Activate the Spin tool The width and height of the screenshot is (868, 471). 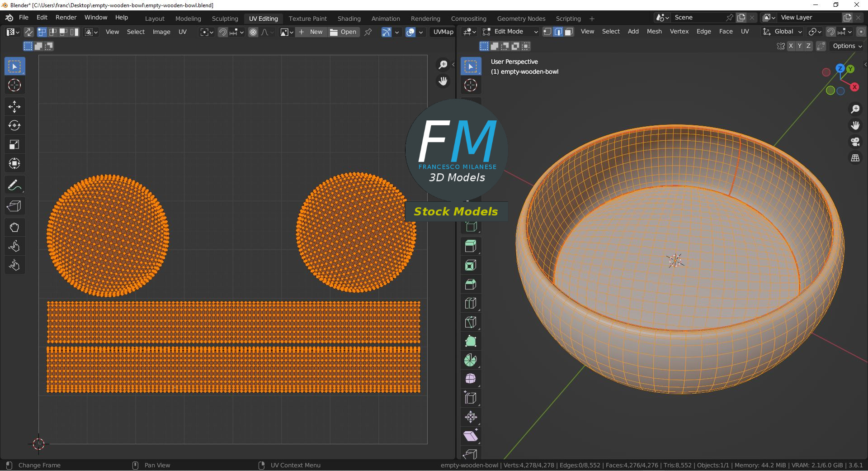coord(471,360)
